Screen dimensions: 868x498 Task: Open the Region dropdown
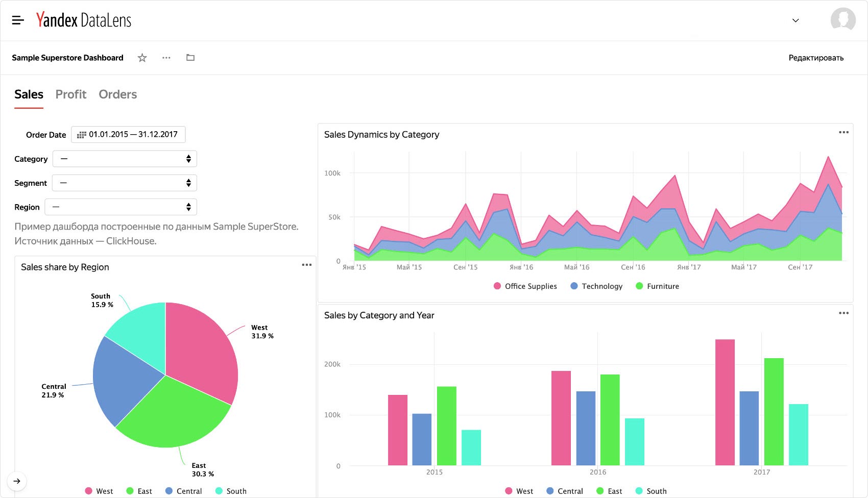pyautogui.click(x=121, y=207)
